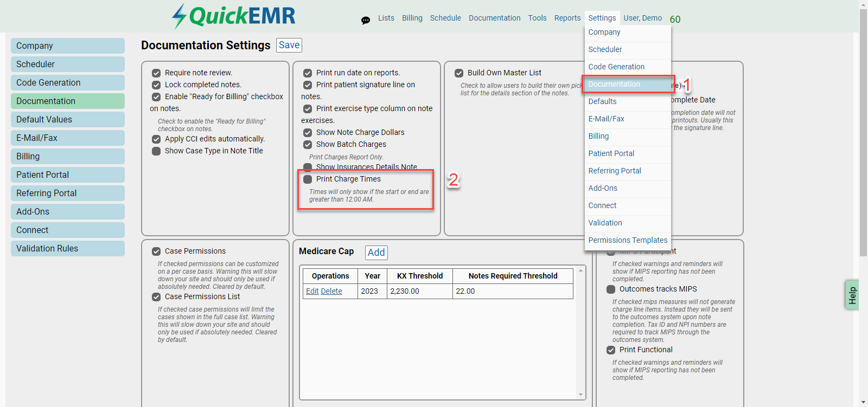Select Permissions Templates in Settings dropdown
Image resolution: width=868 pixels, height=407 pixels.
[x=628, y=241]
